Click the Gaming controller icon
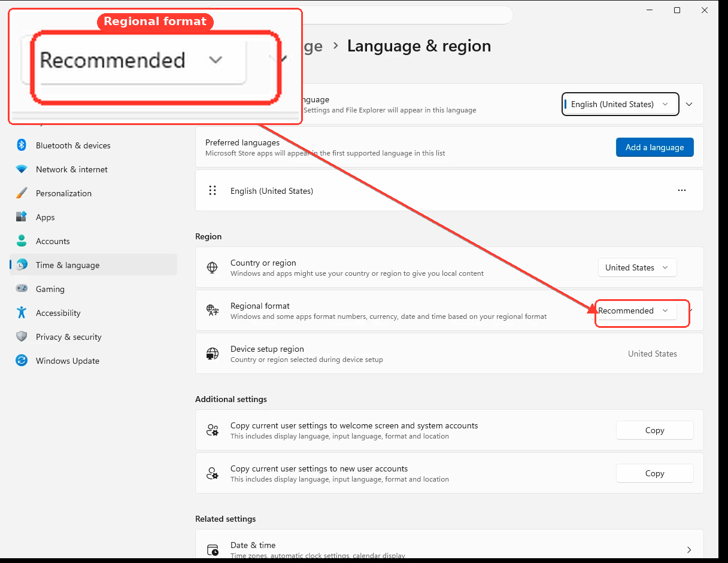728x563 pixels. pos(22,289)
